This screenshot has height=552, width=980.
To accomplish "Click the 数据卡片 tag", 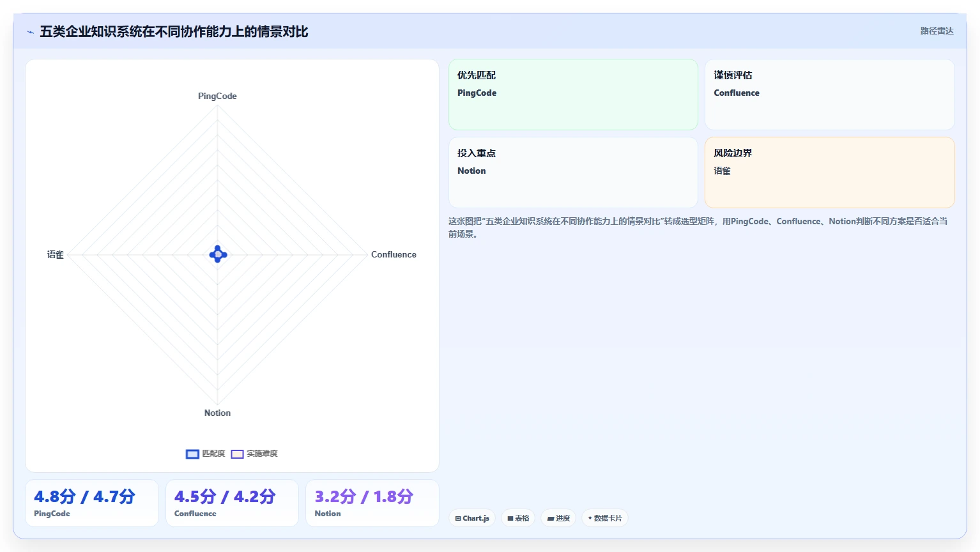I will coord(604,518).
